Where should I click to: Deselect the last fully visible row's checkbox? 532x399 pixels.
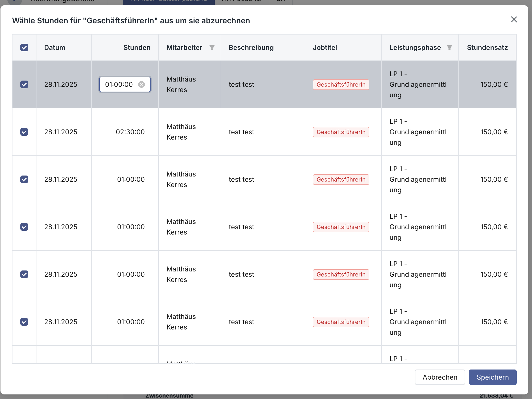(24, 322)
